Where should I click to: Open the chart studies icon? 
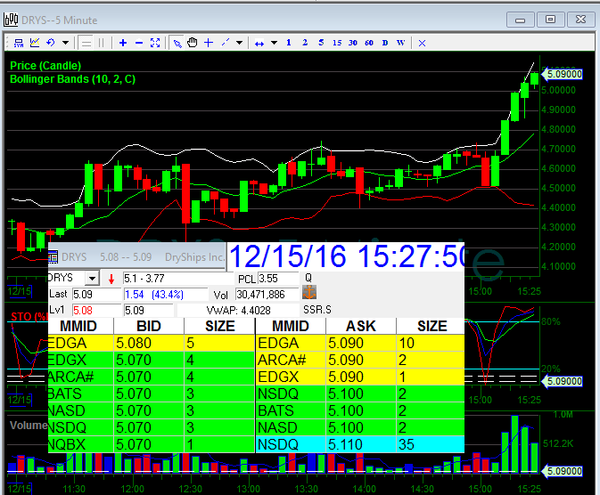click(x=34, y=42)
